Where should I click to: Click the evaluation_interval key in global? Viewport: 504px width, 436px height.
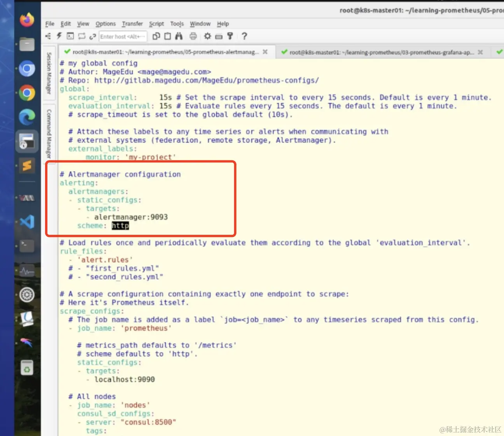click(111, 106)
